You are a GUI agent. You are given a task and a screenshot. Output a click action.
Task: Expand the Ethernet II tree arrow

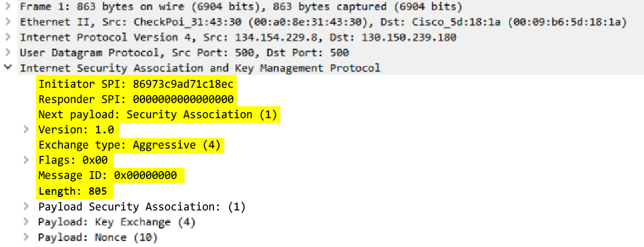pos(7,23)
